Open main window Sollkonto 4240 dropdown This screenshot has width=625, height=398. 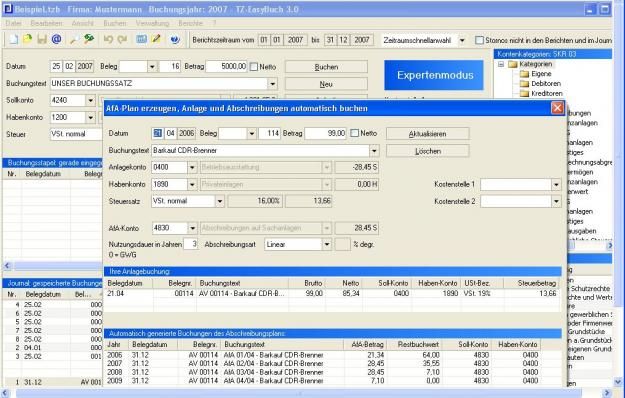[x=91, y=100]
